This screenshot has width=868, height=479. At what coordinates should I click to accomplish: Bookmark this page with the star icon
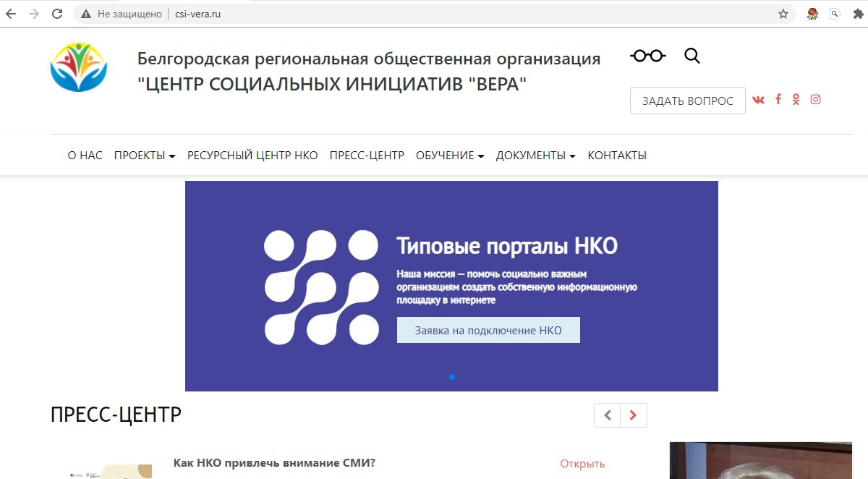(x=783, y=14)
